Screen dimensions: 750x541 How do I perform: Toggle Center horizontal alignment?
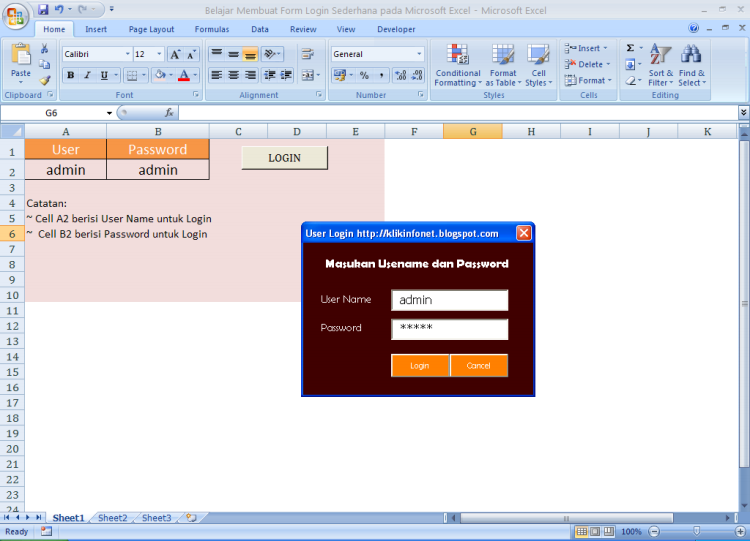coord(233,75)
